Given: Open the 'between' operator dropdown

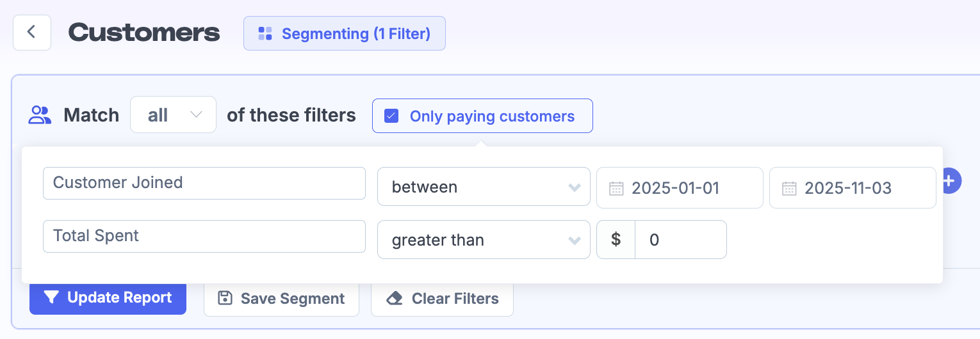Looking at the screenshot, I should [484, 187].
